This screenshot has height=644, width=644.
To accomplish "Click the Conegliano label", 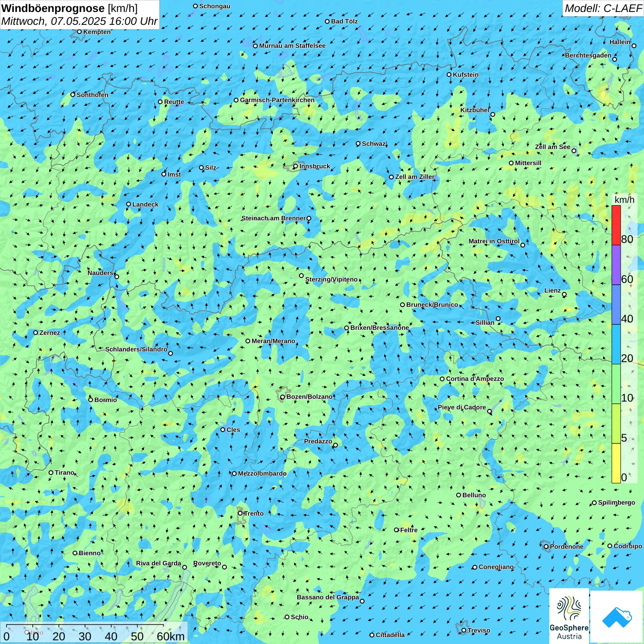I will 496,567.
